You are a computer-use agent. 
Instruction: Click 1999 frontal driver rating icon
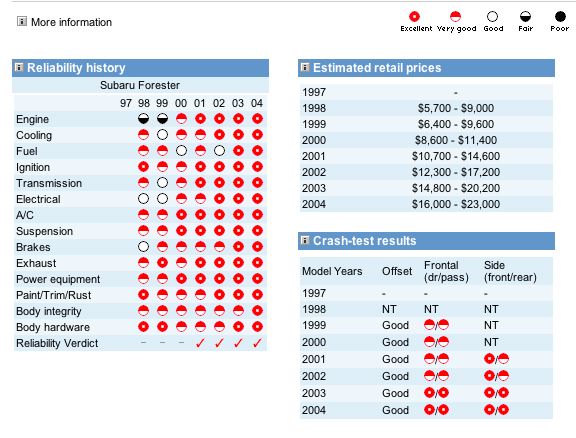tap(429, 325)
